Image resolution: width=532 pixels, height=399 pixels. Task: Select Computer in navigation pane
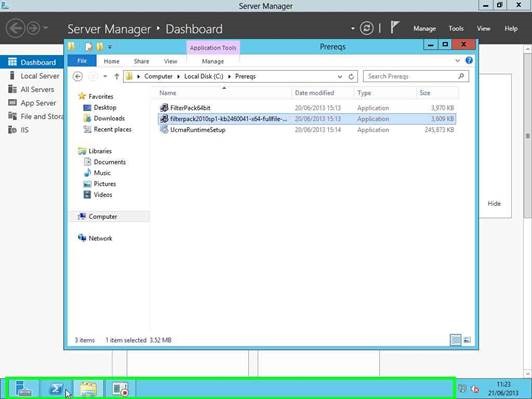(102, 216)
